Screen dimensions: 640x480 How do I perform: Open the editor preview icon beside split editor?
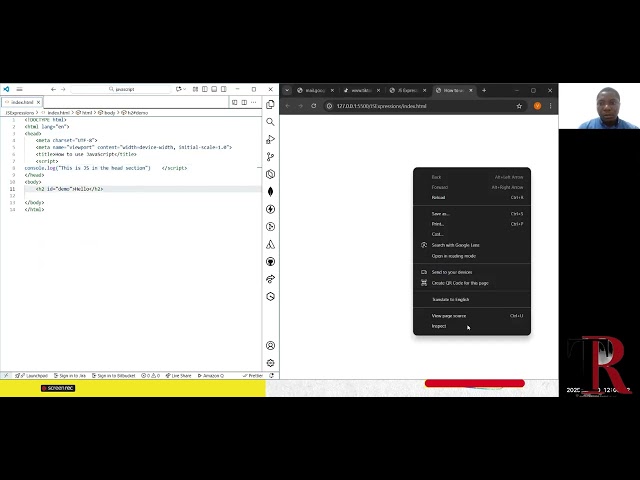[234, 102]
